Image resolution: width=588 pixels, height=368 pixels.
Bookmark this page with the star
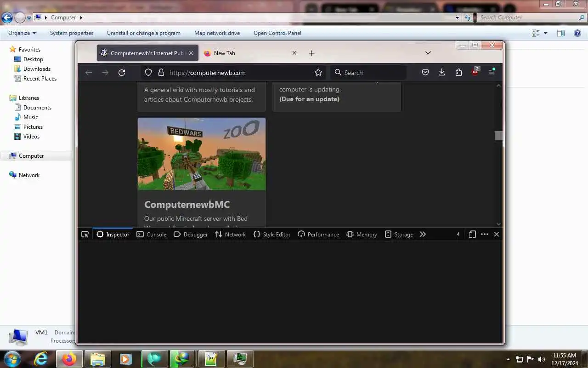coord(318,73)
